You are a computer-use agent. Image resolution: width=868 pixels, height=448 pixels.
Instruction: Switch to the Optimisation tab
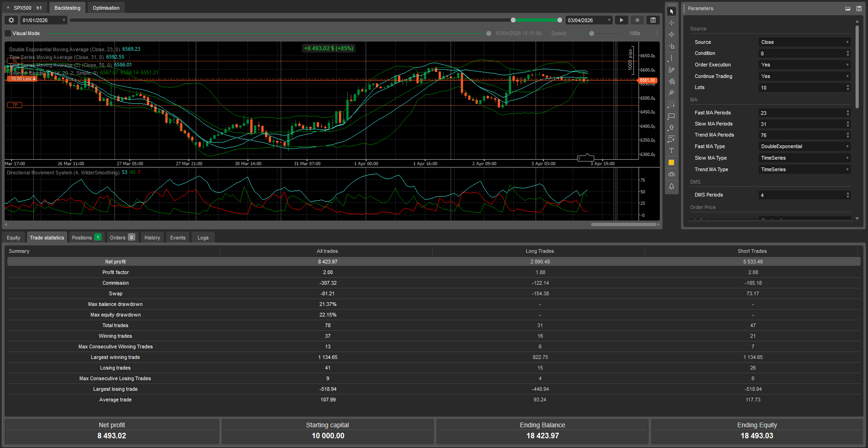pyautogui.click(x=106, y=8)
